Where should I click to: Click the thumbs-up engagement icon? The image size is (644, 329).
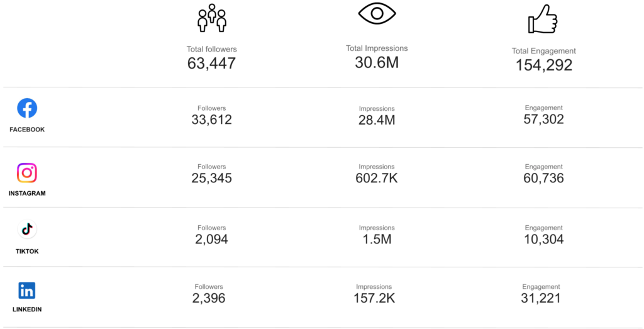point(542,20)
